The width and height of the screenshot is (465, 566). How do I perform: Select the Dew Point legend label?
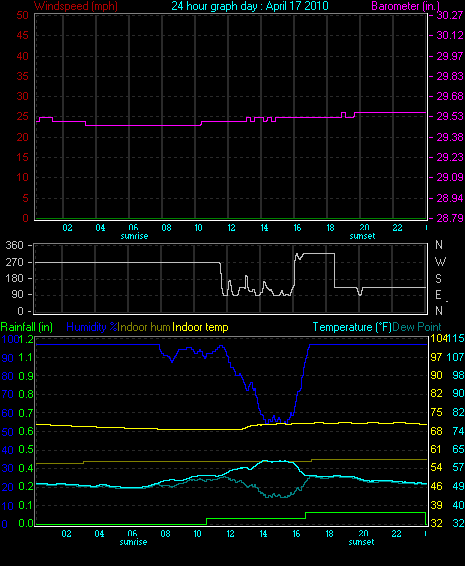[417, 327]
